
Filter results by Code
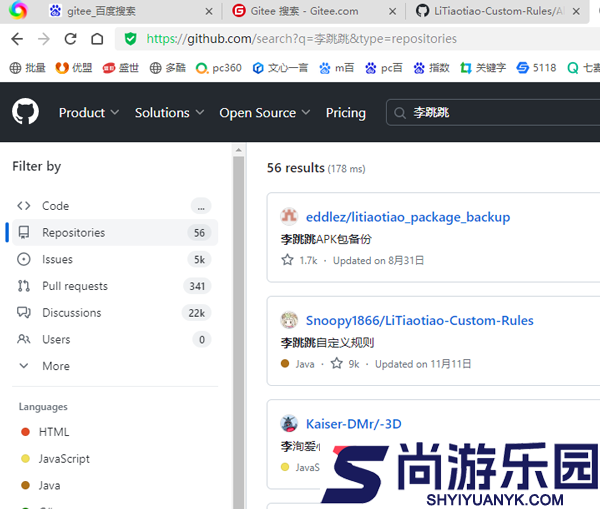click(115, 206)
